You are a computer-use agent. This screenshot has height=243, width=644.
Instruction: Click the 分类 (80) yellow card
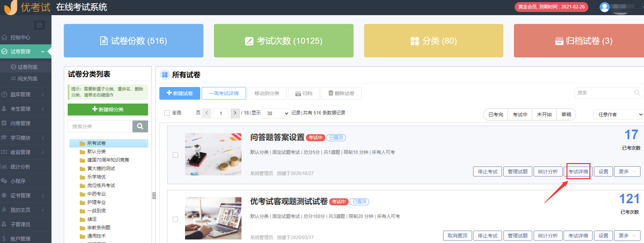(434, 41)
